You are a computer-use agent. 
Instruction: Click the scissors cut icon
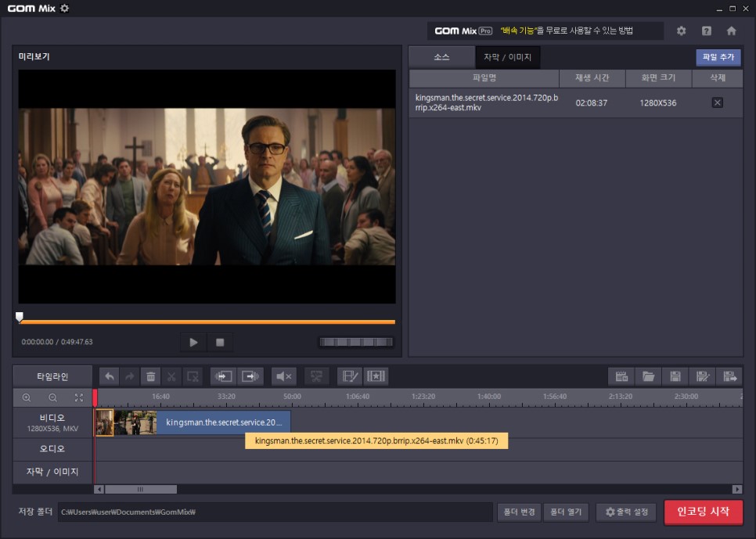click(171, 376)
